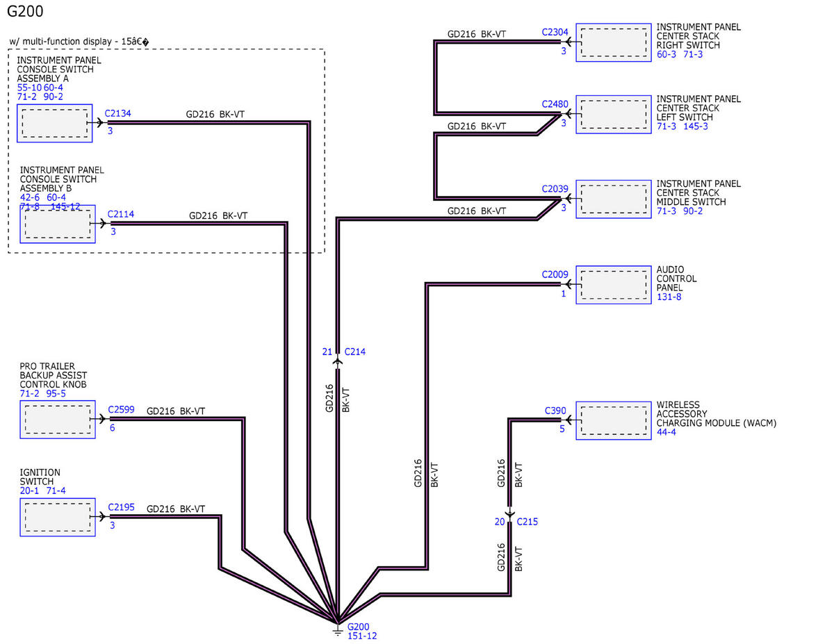The image size is (834, 644).
Task: Select the C2304 connector label
Action: [555, 32]
